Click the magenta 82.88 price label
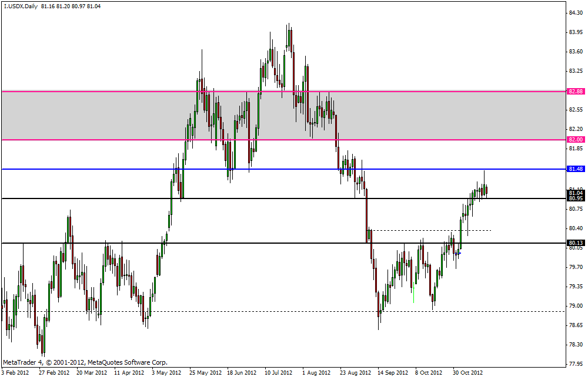Image resolution: width=588 pixels, height=377 pixels. [x=576, y=92]
